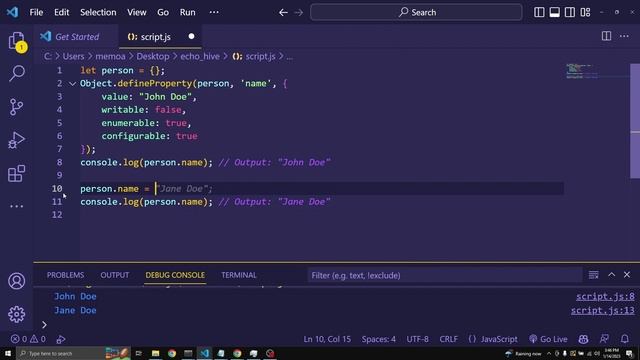Open the Desktop breadcrumb folder

click(153, 57)
